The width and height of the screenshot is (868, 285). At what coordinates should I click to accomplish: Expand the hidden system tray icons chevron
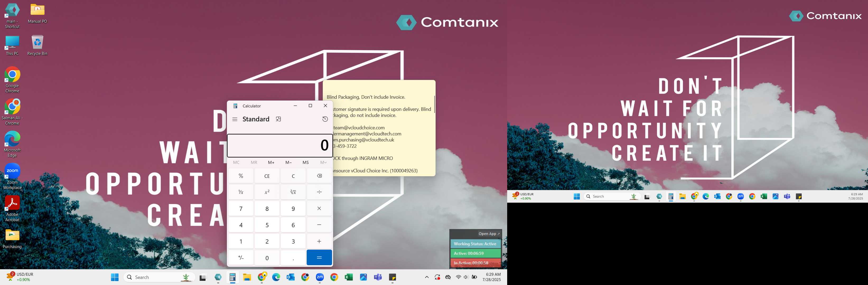pos(427,277)
